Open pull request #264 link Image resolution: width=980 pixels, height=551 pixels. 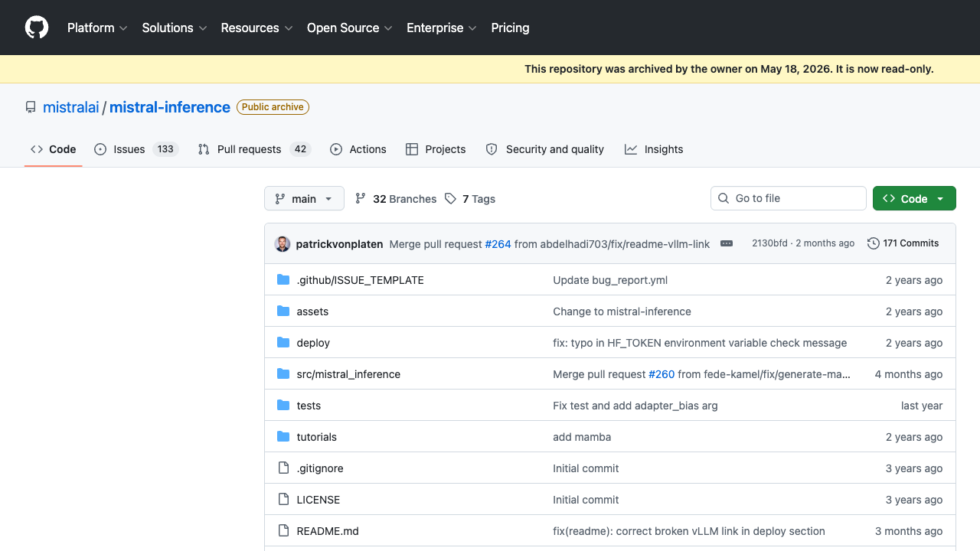[x=498, y=244]
